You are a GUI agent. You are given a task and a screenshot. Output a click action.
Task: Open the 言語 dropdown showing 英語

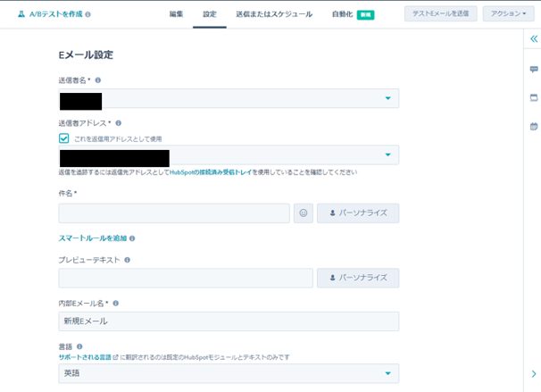click(x=387, y=373)
